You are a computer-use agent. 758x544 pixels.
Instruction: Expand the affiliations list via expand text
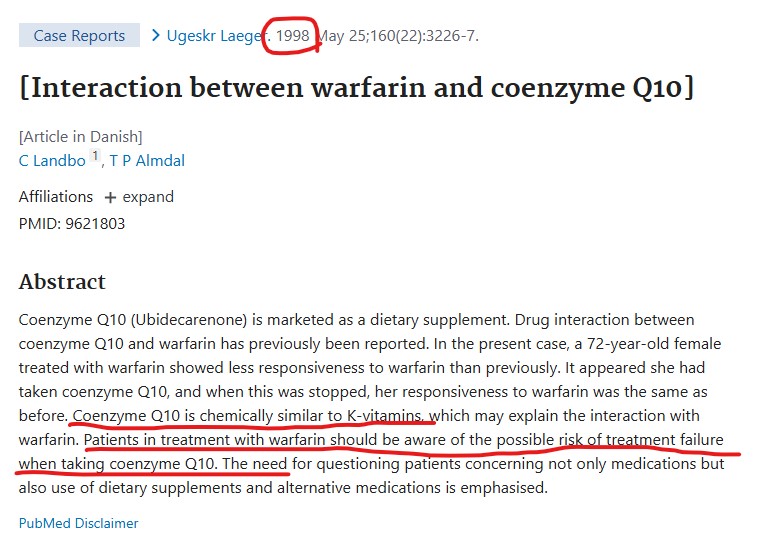[148, 197]
